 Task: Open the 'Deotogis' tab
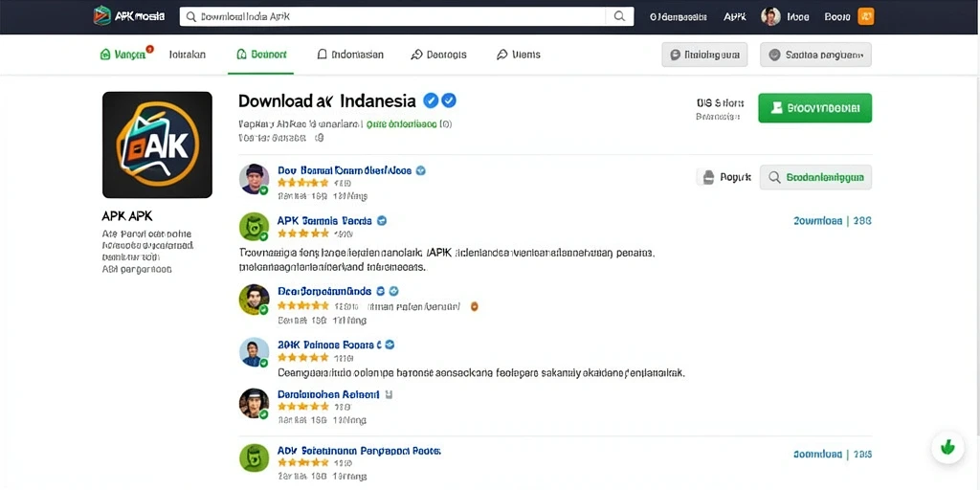[438, 55]
